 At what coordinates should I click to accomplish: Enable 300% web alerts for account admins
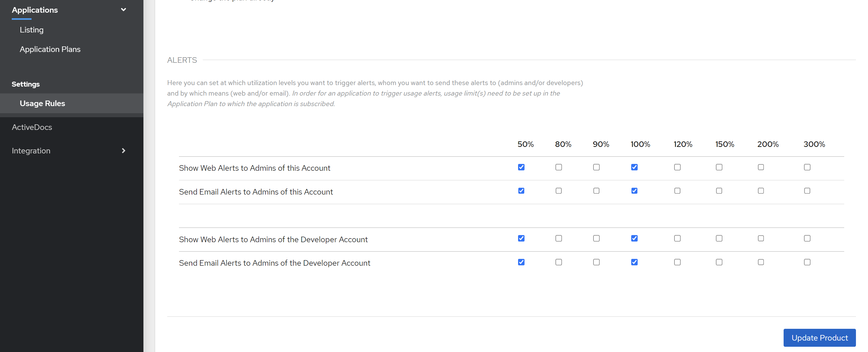coord(807,167)
